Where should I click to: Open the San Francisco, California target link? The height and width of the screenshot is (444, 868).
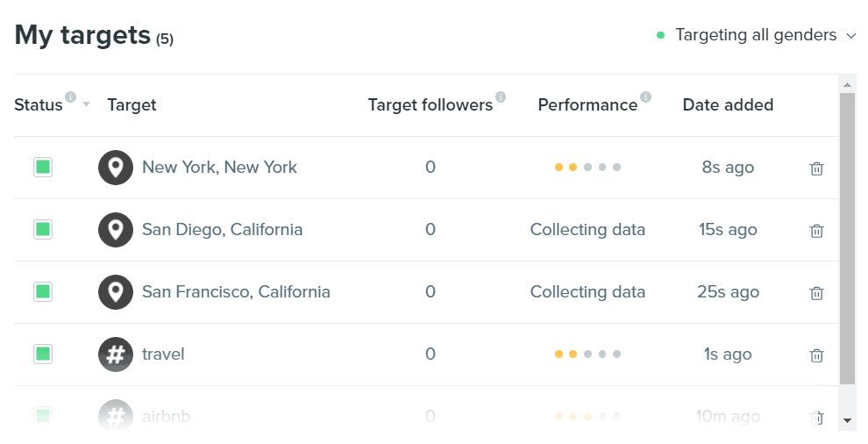(x=236, y=291)
